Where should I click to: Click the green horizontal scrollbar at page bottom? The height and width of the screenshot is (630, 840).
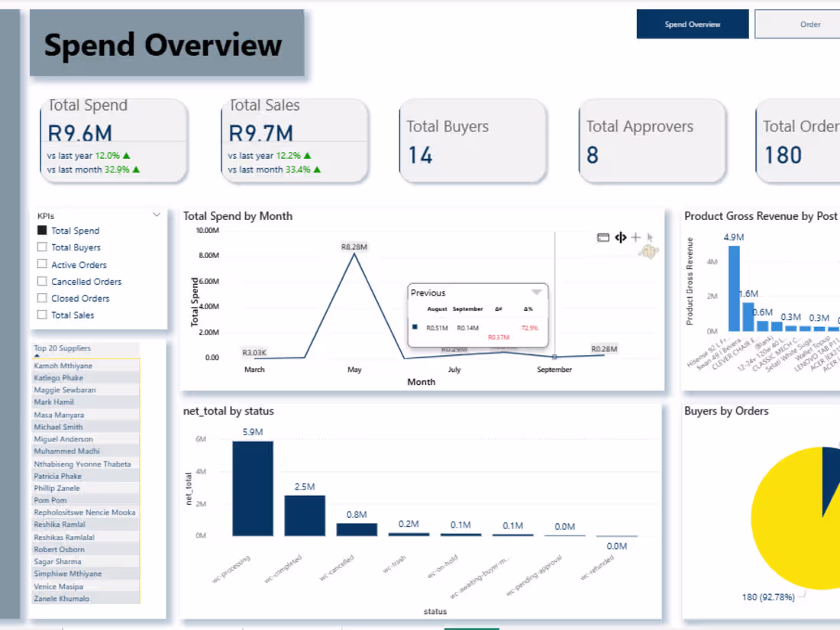pyautogui.click(x=472, y=626)
